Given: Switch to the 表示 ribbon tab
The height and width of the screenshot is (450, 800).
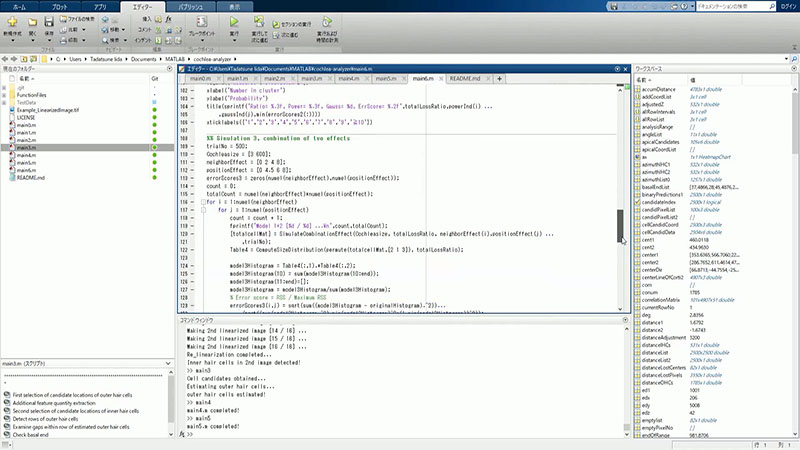Looking at the screenshot, I should 234,7.
